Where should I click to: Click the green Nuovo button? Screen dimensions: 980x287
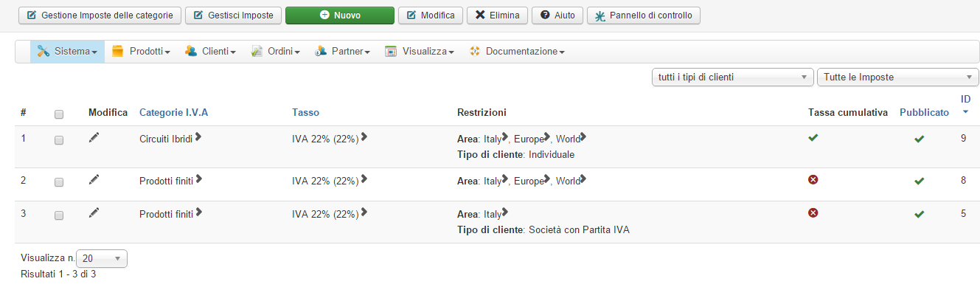(x=340, y=15)
